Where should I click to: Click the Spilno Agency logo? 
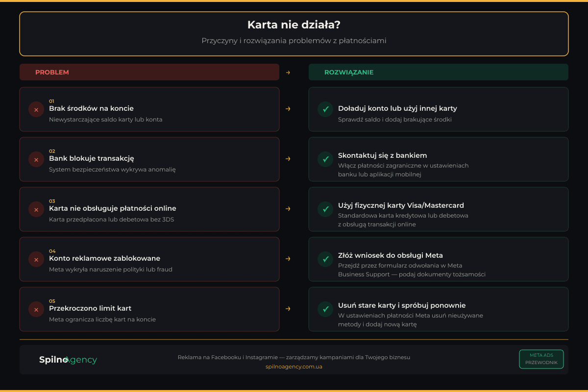coord(68,360)
